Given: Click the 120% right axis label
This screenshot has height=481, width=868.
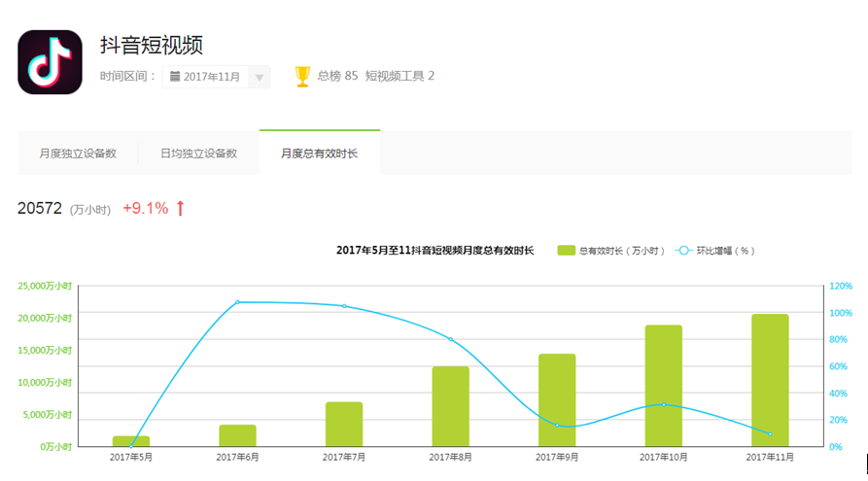Looking at the screenshot, I should click(x=841, y=286).
